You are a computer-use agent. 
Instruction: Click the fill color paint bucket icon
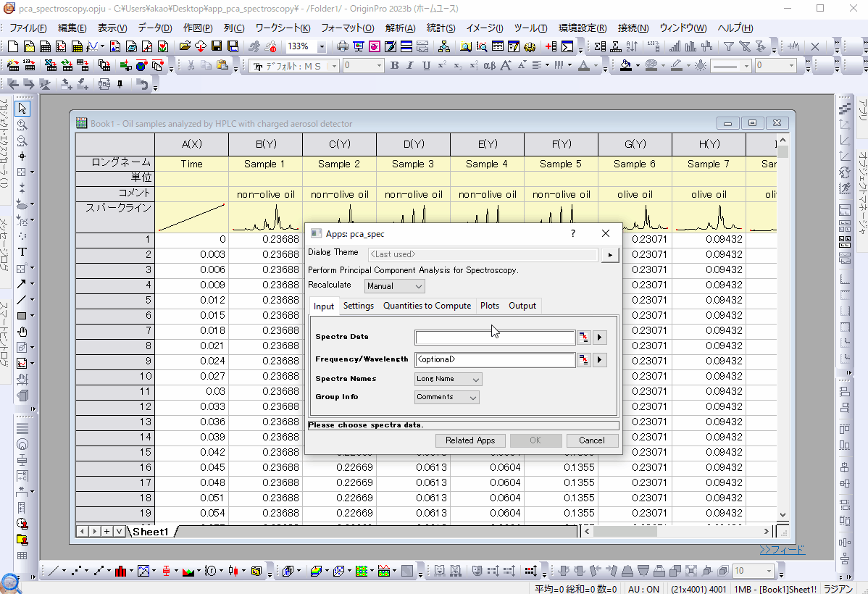pyautogui.click(x=625, y=65)
